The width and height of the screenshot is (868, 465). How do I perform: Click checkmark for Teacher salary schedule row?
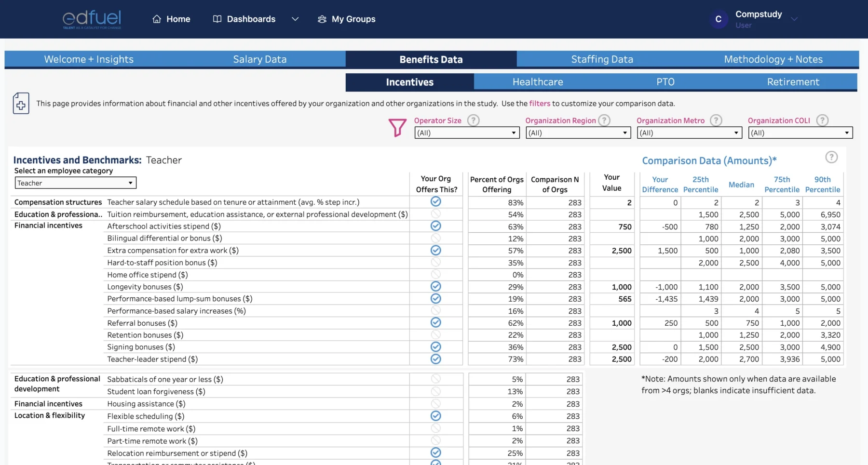coord(435,201)
